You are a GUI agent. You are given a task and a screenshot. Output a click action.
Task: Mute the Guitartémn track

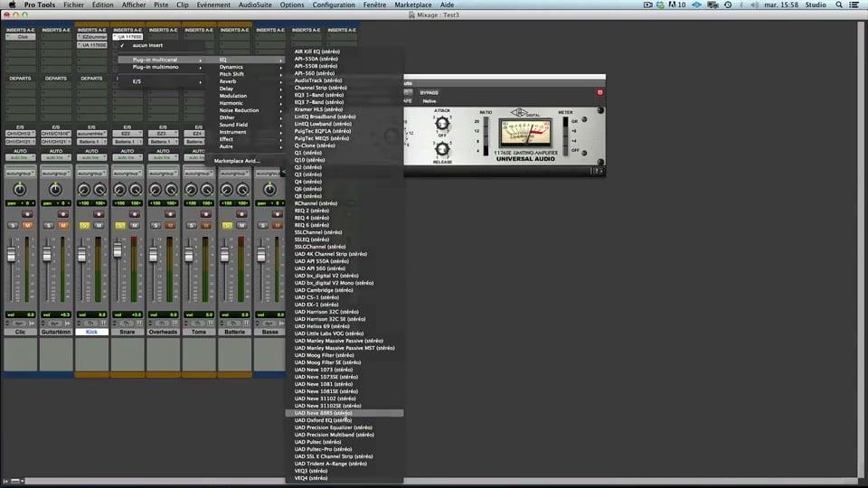pyautogui.click(x=63, y=225)
